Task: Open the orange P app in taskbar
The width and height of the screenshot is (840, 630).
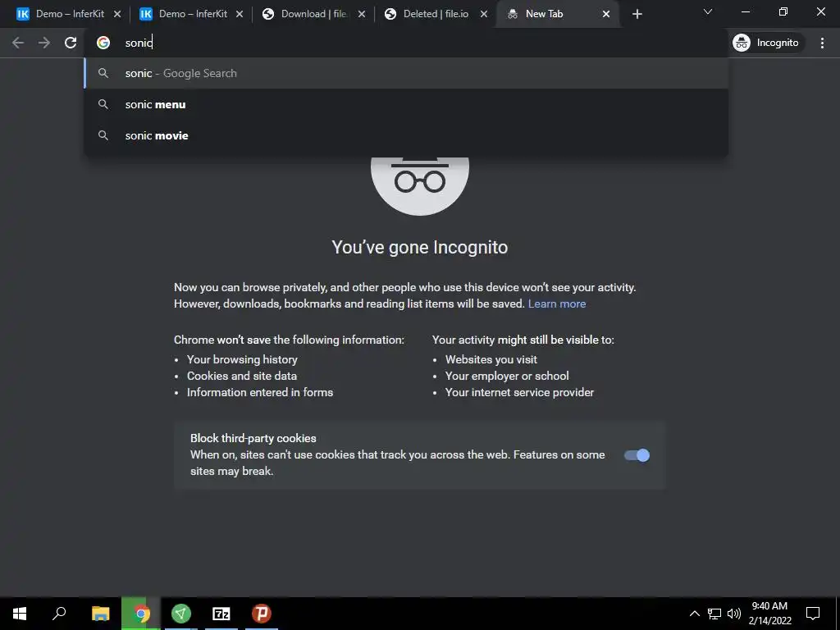Action: pos(262,614)
